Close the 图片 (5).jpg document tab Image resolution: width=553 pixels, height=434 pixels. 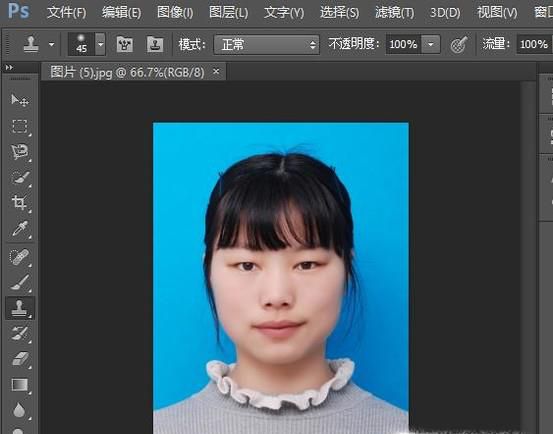(x=216, y=71)
